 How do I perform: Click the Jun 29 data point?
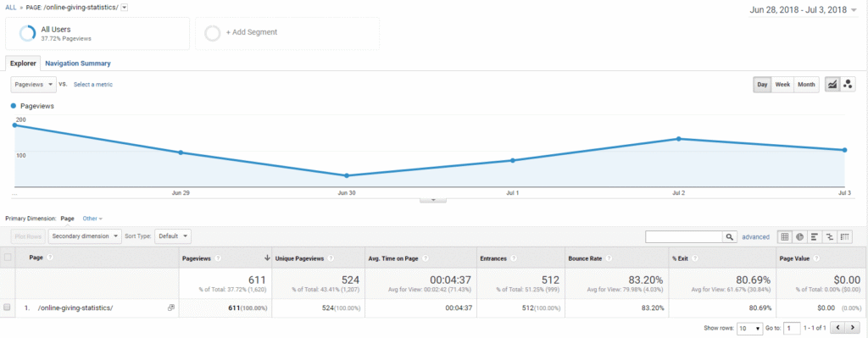181,152
